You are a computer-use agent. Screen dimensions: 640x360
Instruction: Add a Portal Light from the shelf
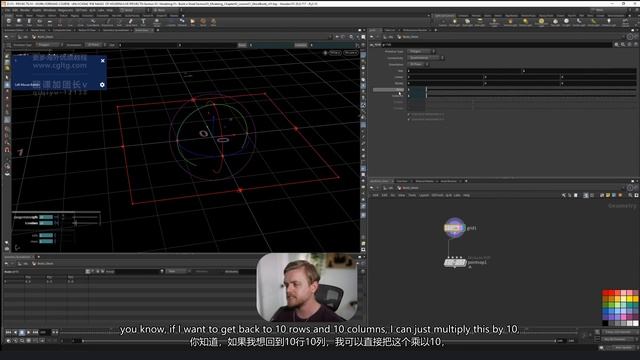pos(593,22)
